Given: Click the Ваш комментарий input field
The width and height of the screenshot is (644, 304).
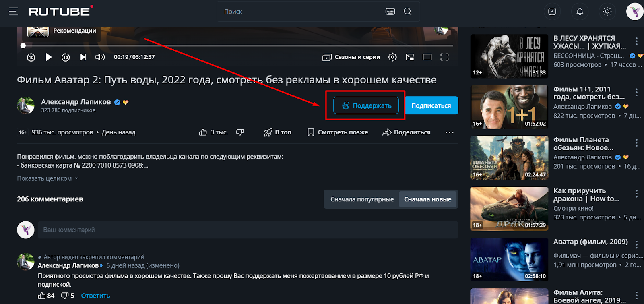Looking at the screenshot, I should pos(248,230).
